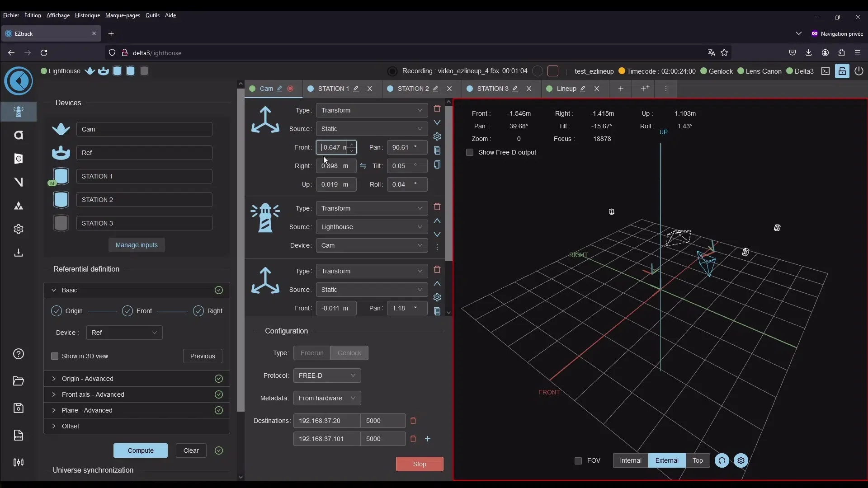Click the reset view icon beside Top
The height and width of the screenshot is (488, 868).
722,460
